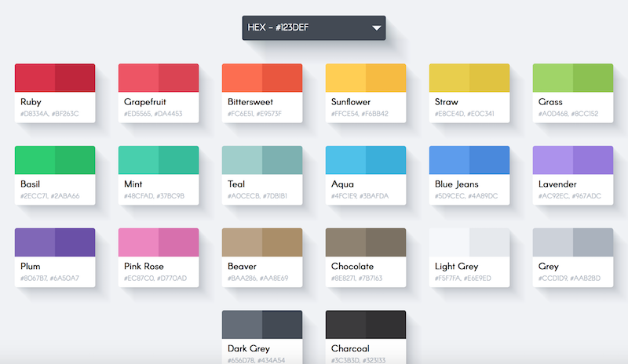Select the Pink Rose card label
This screenshot has height=364, width=628.
pyautogui.click(x=143, y=267)
